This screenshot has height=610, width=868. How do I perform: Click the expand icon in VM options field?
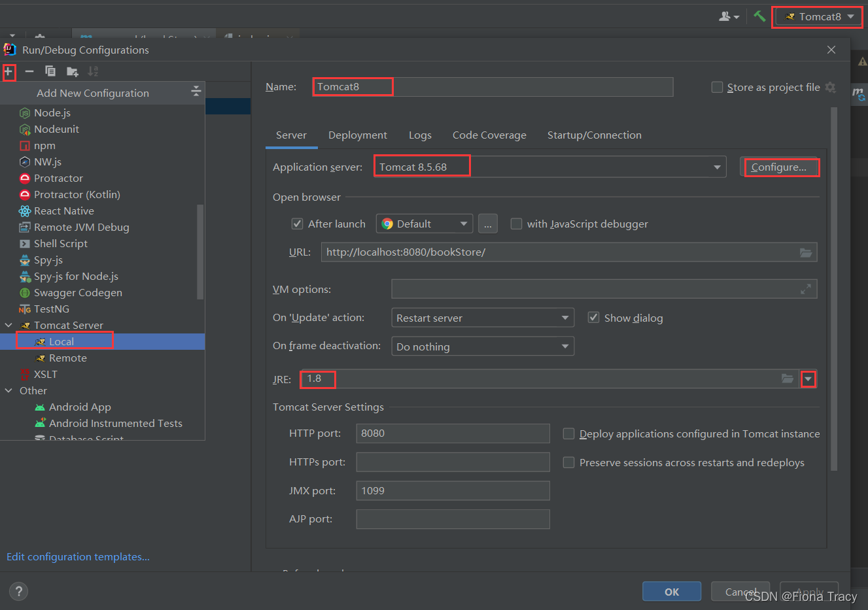pyautogui.click(x=806, y=289)
